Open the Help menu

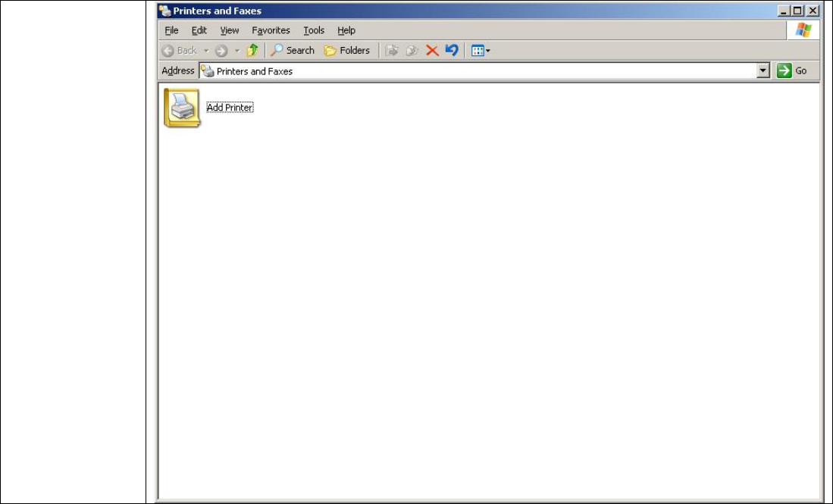pyautogui.click(x=346, y=30)
